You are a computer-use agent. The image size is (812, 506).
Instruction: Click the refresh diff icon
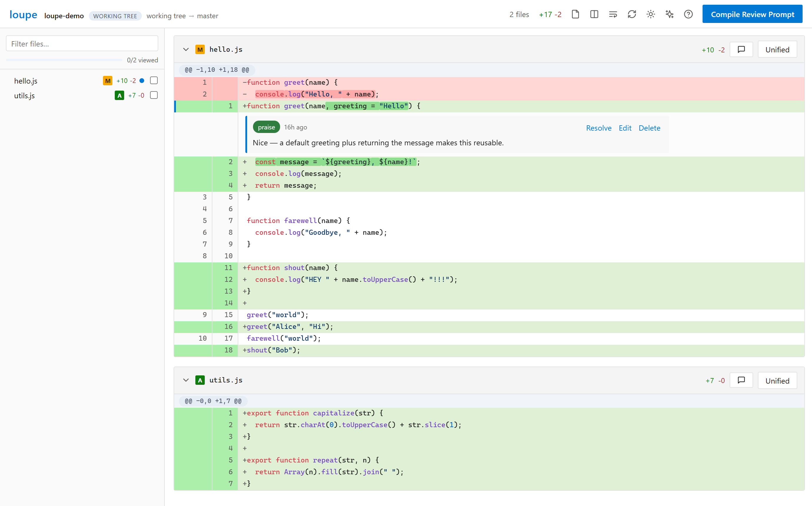coord(632,14)
